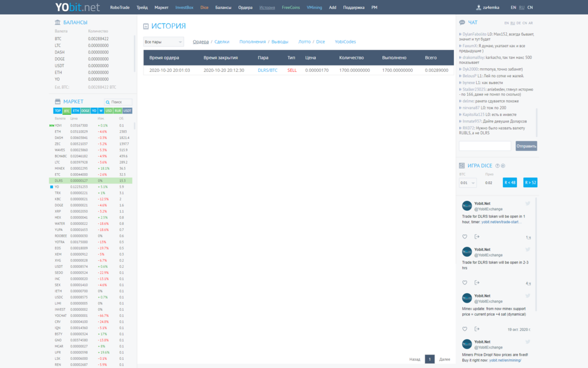Select the USDT market tab
Image resolution: width=588 pixels, height=368 pixels.
tap(128, 111)
